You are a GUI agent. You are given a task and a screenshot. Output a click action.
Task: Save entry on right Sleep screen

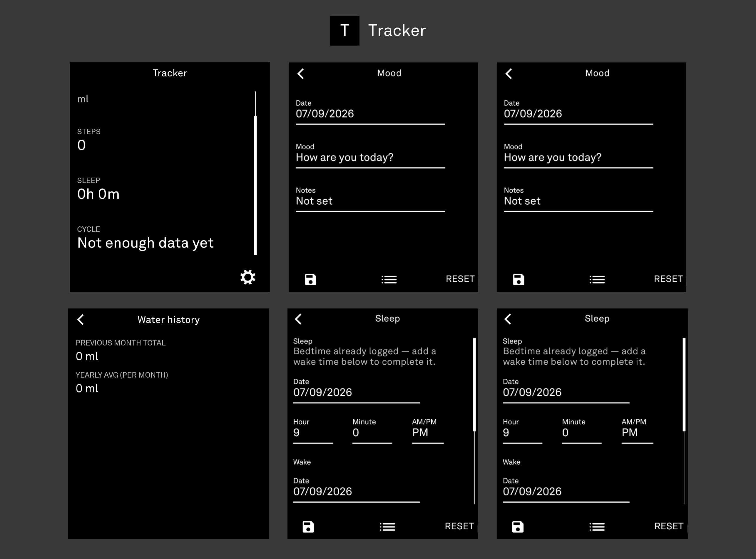point(518,527)
